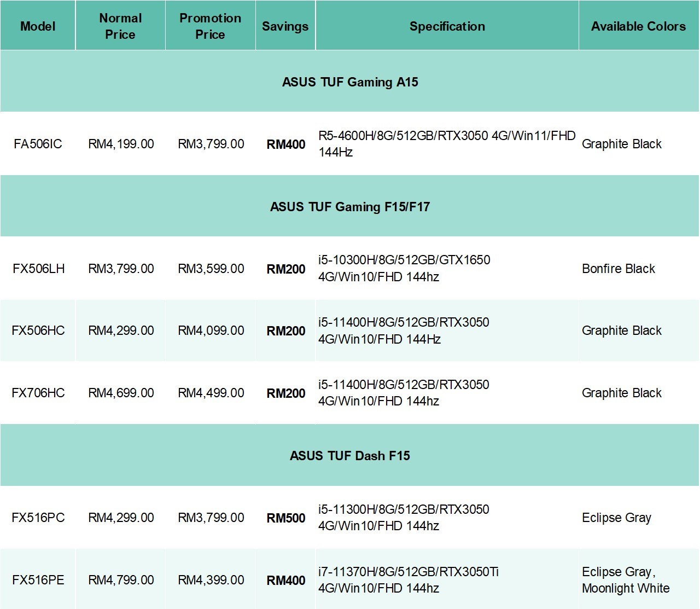Click model name "FX706HC"
Screen dimensions: 700x609
pos(38,393)
